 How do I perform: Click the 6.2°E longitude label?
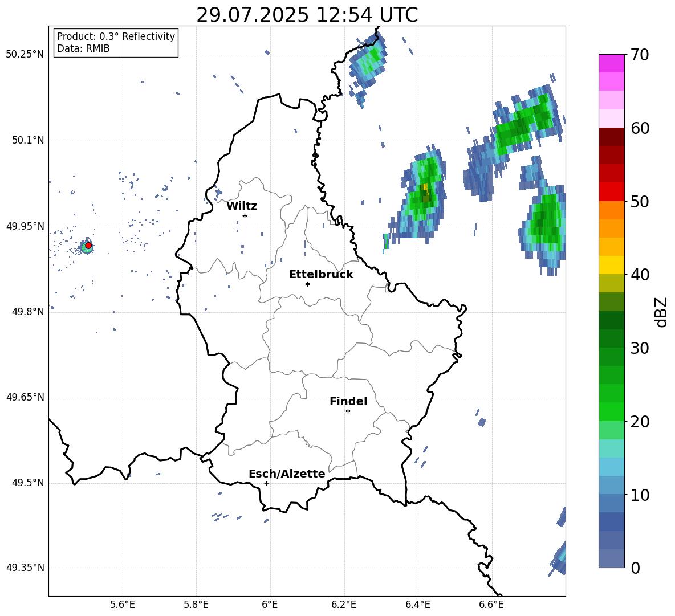tap(344, 605)
